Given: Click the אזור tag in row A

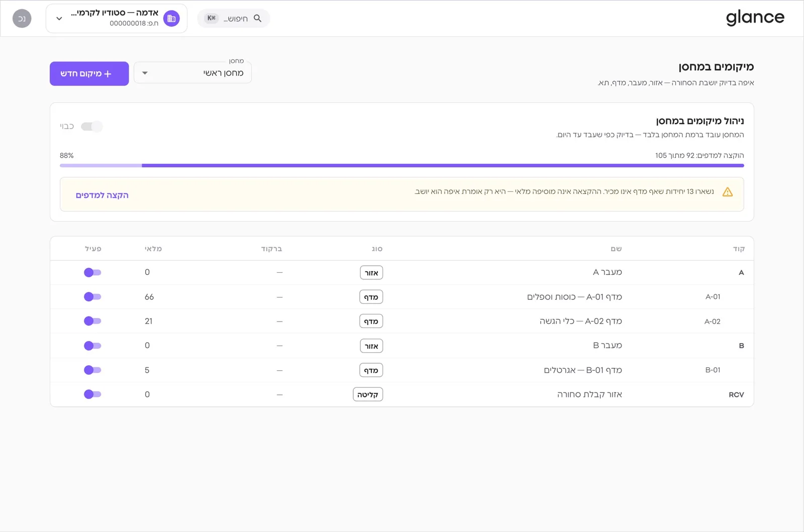Looking at the screenshot, I should pyautogui.click(x=371, y=273).
